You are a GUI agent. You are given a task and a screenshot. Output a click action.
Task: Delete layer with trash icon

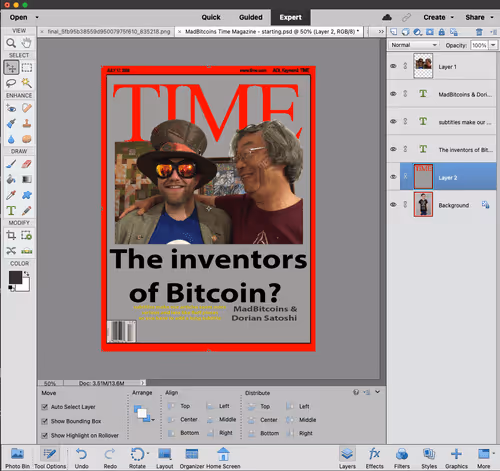[479, 32]
